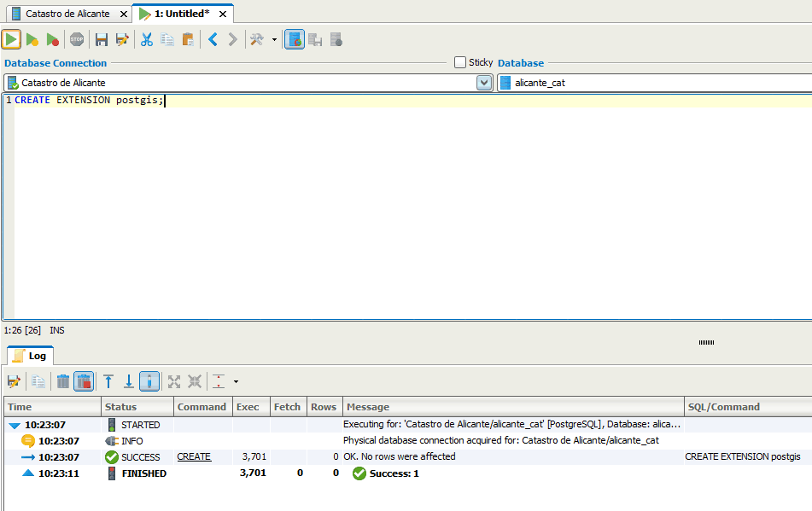Open the Log tab
The width and height of the screenshot is (812, 511).
(x=30, y=356)
